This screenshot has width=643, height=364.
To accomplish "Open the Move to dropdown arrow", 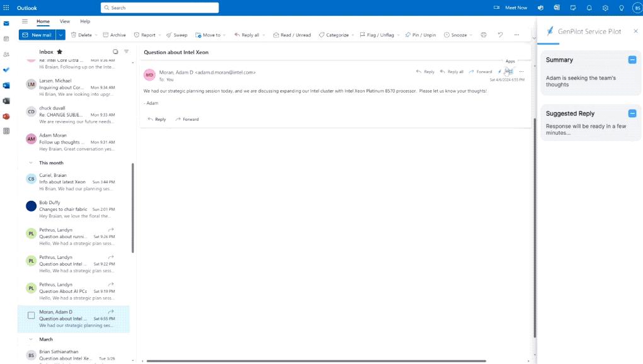I will pos(224,35).
